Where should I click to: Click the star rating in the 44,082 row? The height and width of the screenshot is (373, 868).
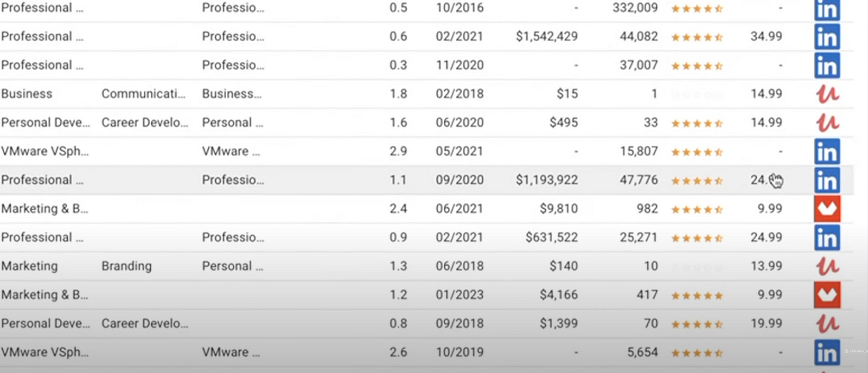pyautogui.click(x=697, y=37)
